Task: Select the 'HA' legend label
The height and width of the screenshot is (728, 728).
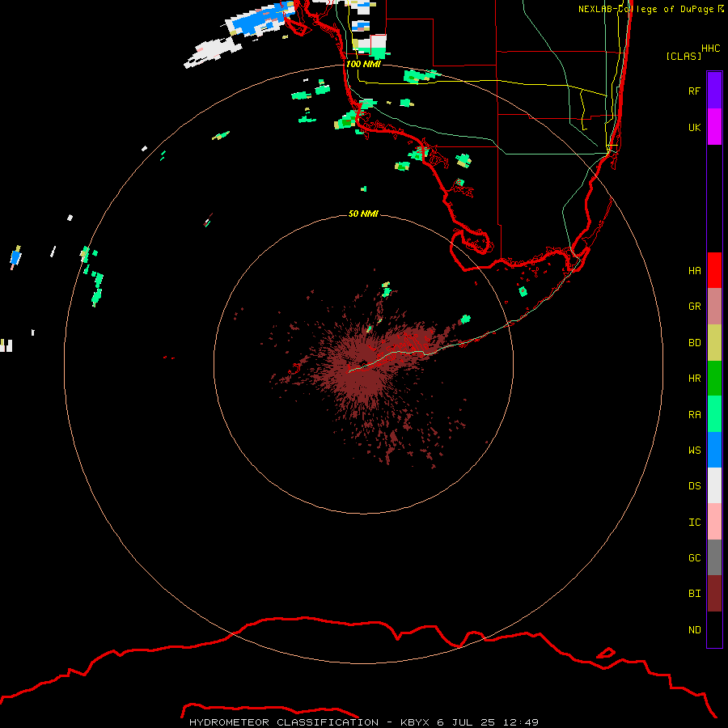Action: (694, 270)
